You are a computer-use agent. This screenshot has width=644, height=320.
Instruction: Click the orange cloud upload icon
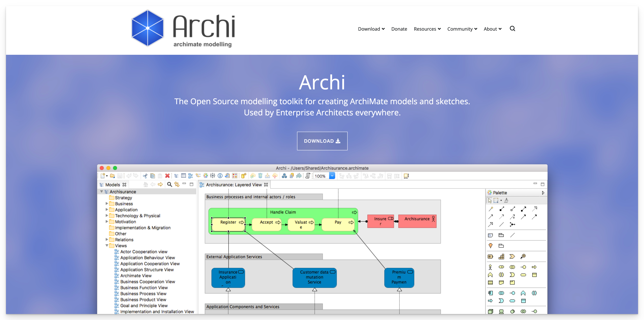275,176
